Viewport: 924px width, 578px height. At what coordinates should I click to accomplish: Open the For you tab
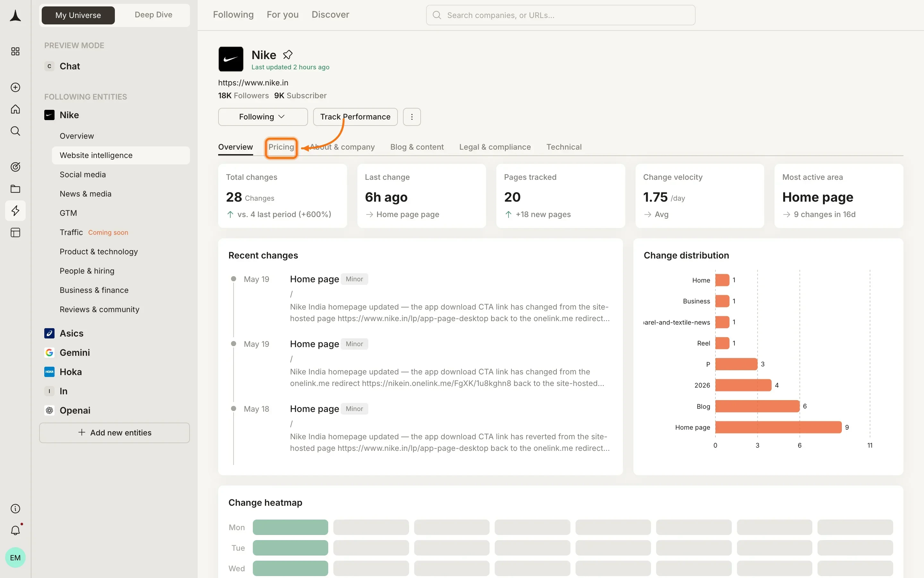click(283, 14)
